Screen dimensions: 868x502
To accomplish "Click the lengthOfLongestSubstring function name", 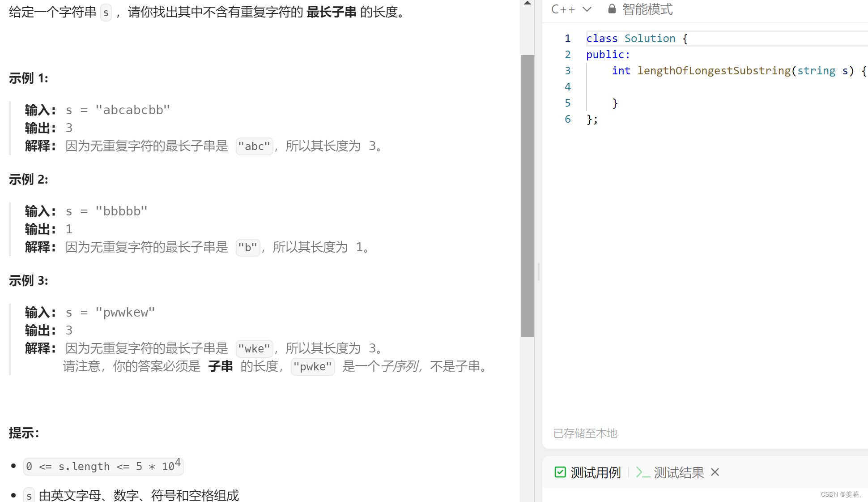I will click(x=714, y=71).
